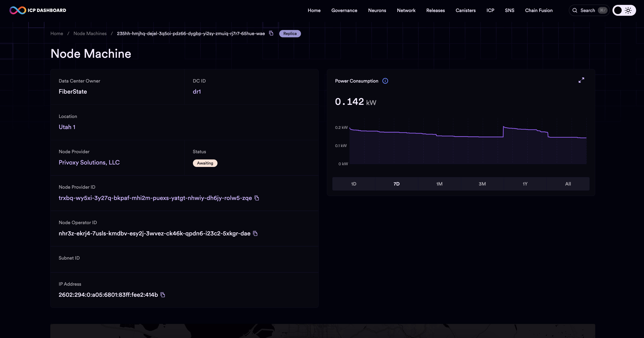Image resolution: width=644 pixels, height=338 pixels.
Task: Click the Data Center Owner label
Action: click(80, 81)
